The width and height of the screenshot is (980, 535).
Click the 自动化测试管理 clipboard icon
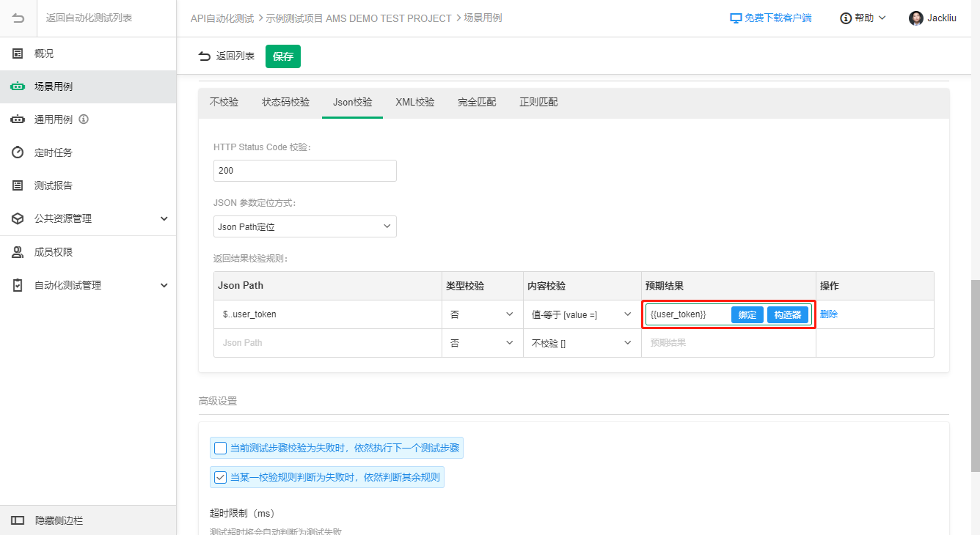pyautogui.click(x=18, y=285)
